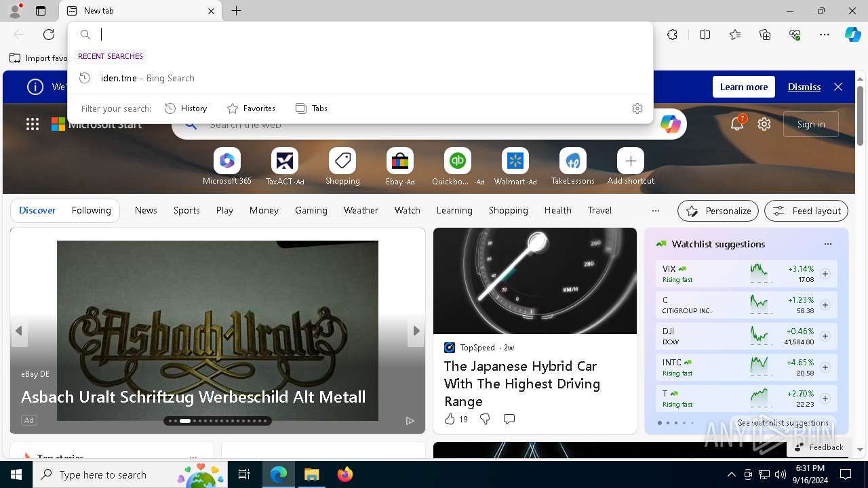Select recent search iden.tme
868x488 pixels.
click(361, 78)
